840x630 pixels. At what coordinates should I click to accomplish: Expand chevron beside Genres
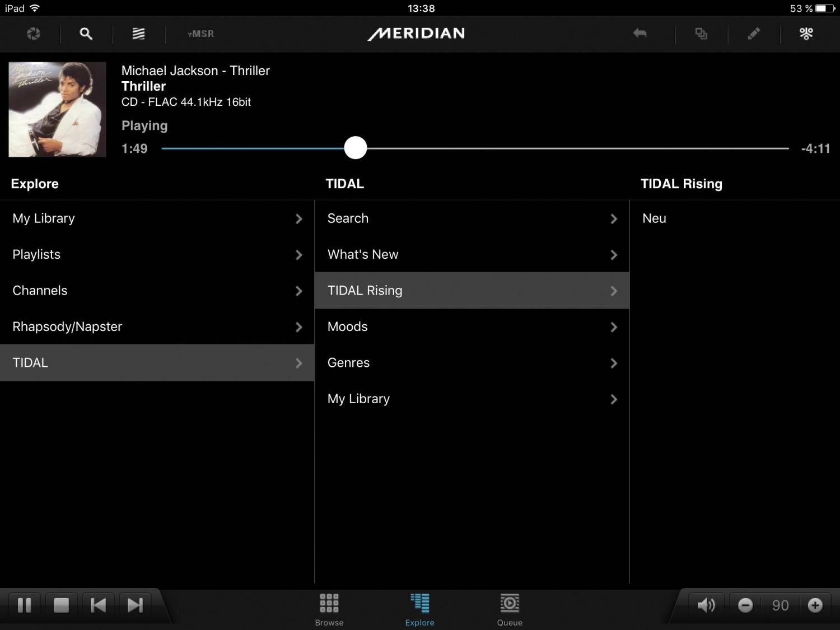(614, 363)
